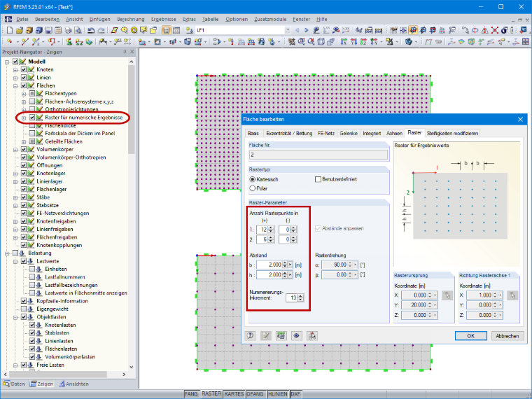Click the next load case arrow
The height and width of the screenshot is (399, 532).
point(307,30)
